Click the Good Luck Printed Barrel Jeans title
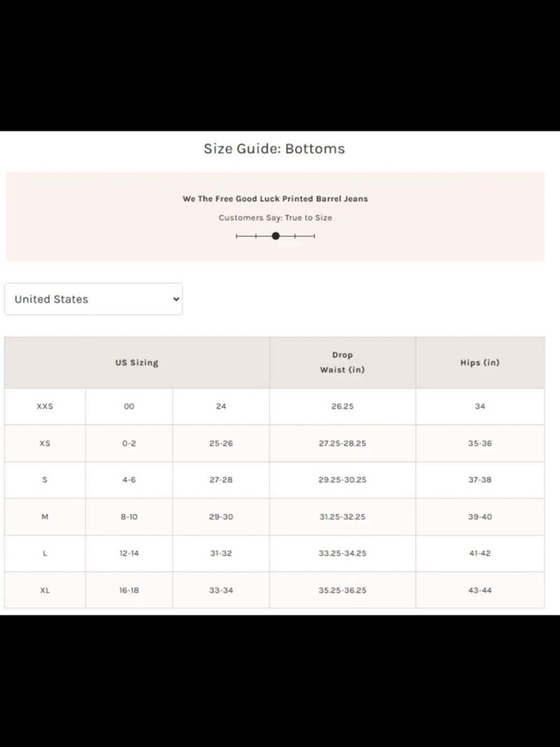560x747 pixels. tap(275, 198)
